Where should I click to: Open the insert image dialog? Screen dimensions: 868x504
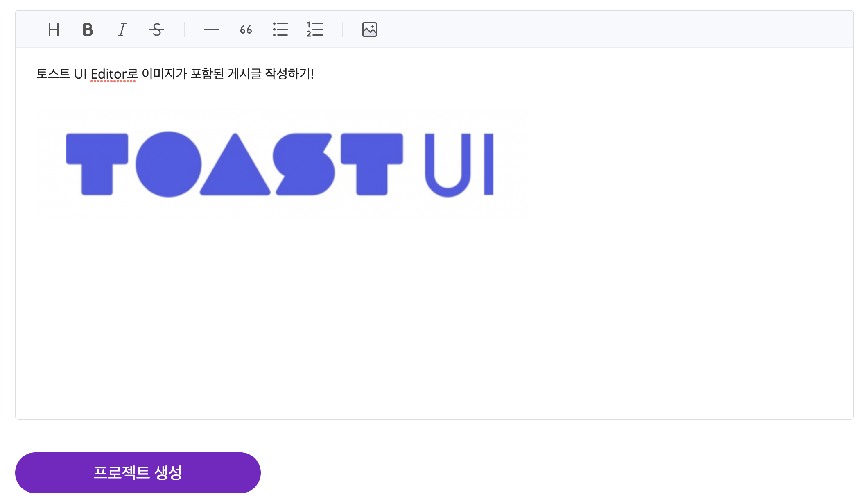[370, 30]
